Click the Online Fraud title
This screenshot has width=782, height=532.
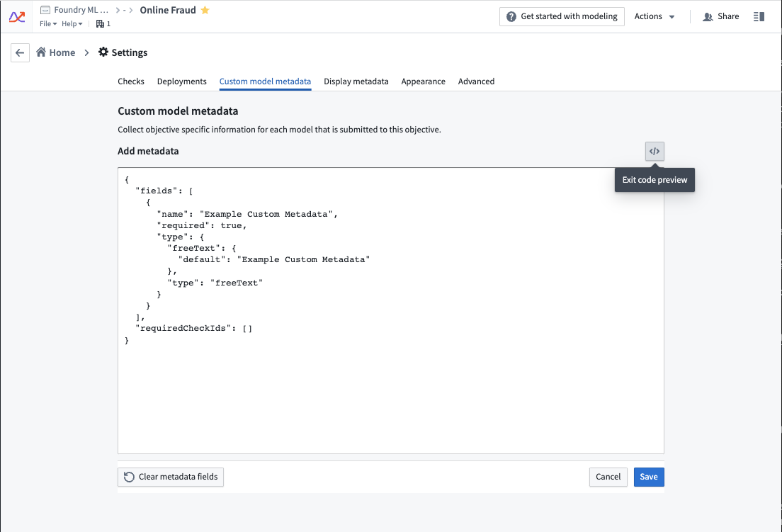(x=168, y=10)
